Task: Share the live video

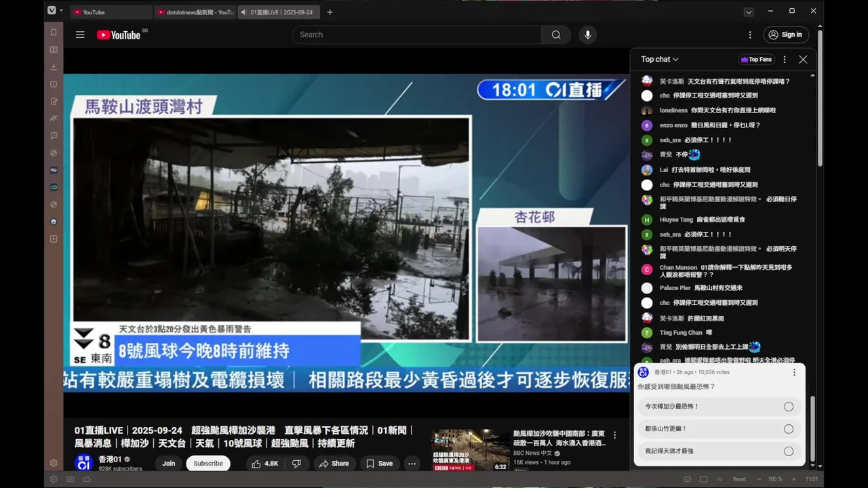Action: coord(334,464)
